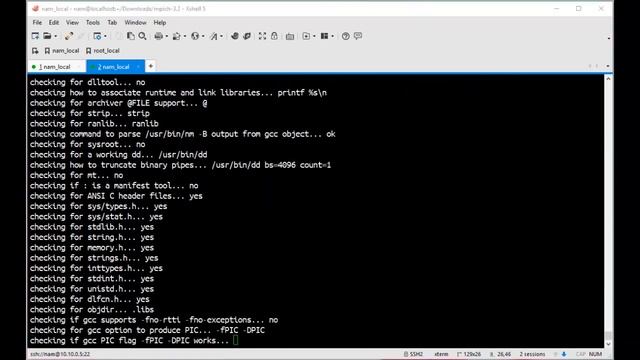This screenshot has height=360, width=640.
Task: Expand the Font icon dropdown arrow
Action: pyautogui.click(x=222, y=36)
